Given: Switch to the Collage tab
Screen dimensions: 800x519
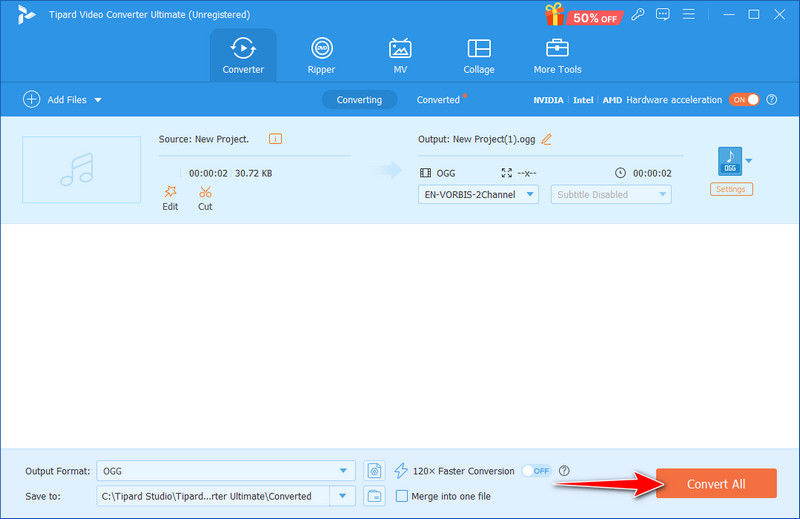Looking at the screenshot, I should point(479,56).
